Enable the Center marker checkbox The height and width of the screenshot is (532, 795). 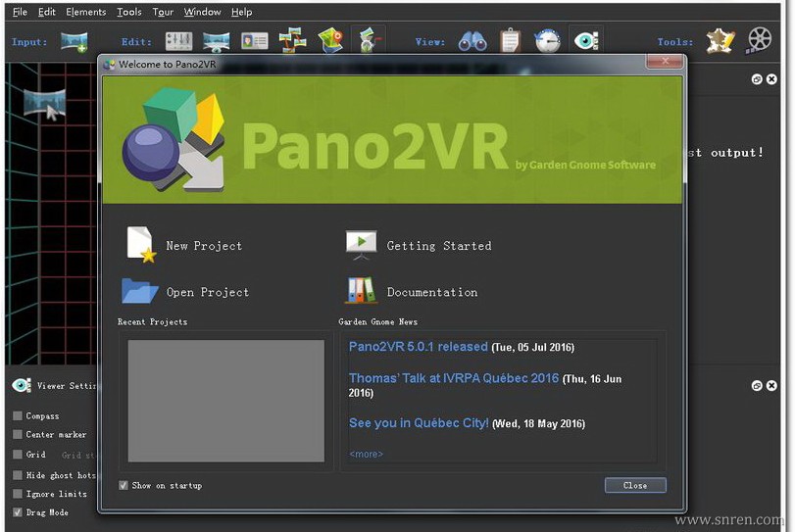[x=18, y=434]
